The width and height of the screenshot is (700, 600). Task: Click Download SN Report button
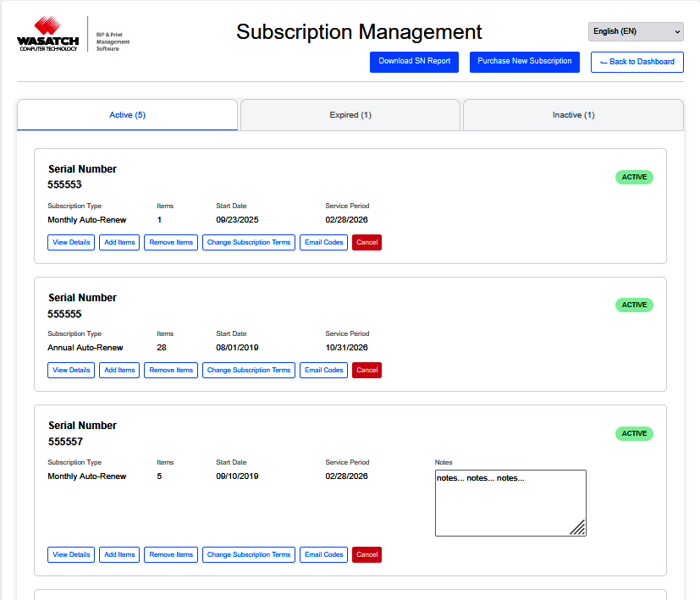414,62
